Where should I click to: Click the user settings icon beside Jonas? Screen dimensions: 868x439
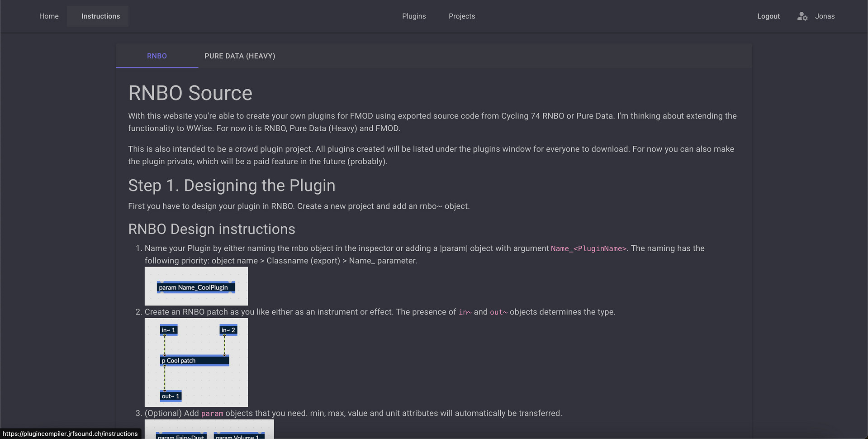[x=802, y=16]
